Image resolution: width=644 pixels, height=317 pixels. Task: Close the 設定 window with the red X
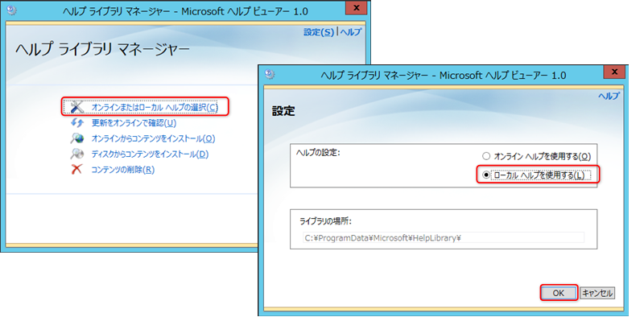614,72
